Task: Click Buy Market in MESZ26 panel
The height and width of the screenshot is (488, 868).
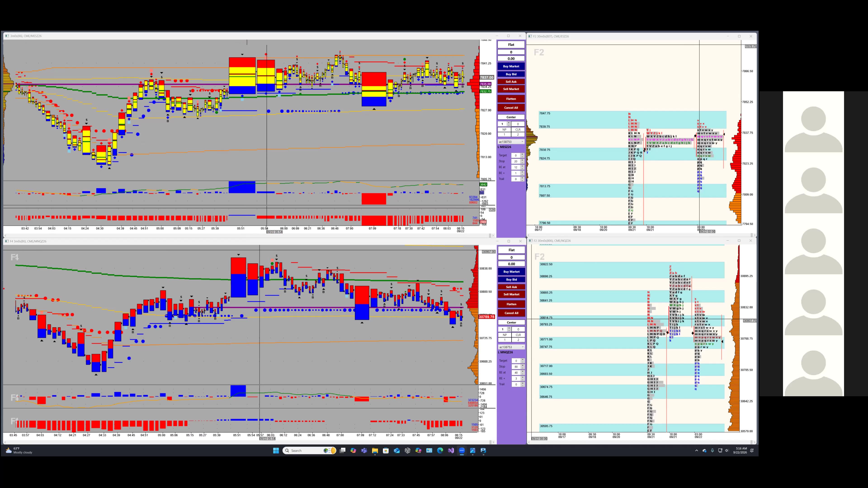Action: [x=511, y=66]
